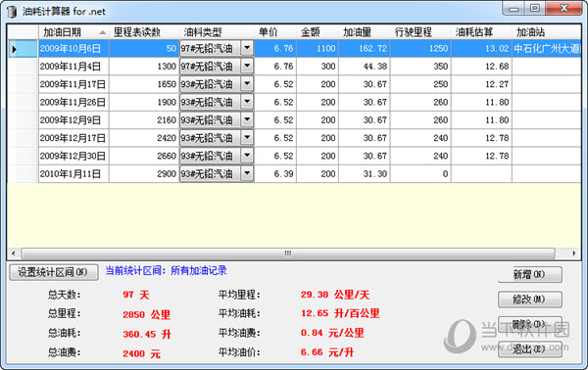Click odometer cell reading 2420
The width and height of the screenshot is (588, 370).
144,138
